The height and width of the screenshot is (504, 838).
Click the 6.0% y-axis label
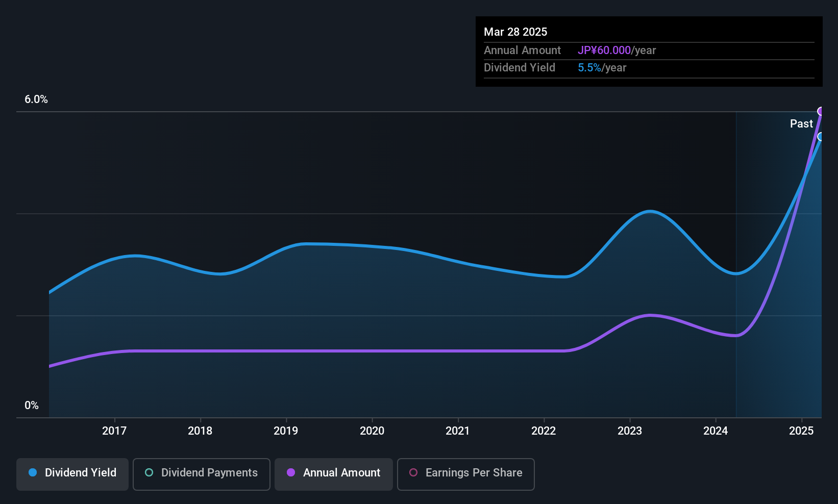[36, 99]
